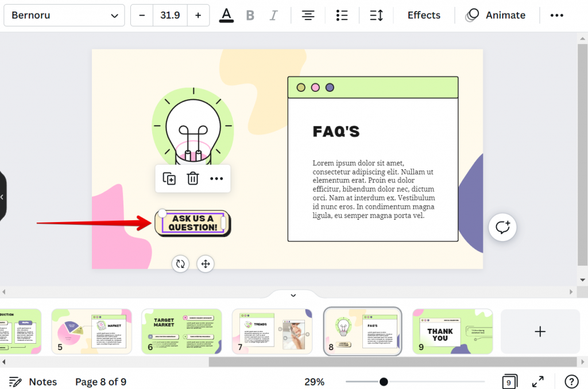Viewport: 588px width, 389px height.
Task: Collapse the page thumbnails with the chevron
Action: pyautogui.click(x=293, y=295)
